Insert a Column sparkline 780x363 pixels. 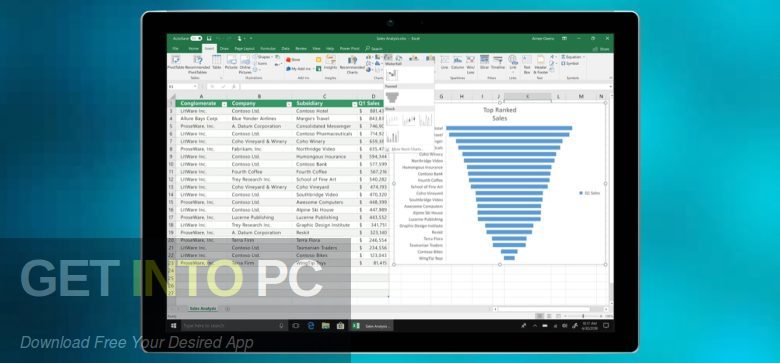tap(458, 62)
